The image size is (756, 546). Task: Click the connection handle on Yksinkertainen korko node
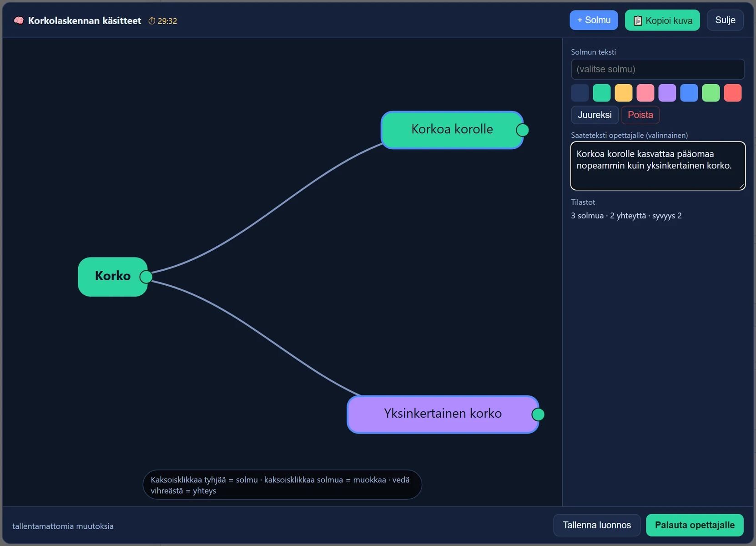[538, 415]
